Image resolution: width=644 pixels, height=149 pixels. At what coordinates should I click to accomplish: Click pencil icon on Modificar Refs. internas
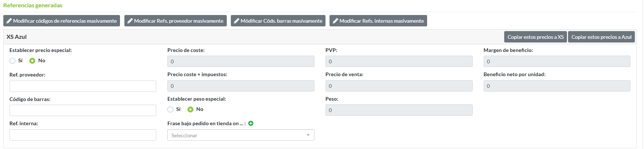pyautogui.click(x=335, y=21)
